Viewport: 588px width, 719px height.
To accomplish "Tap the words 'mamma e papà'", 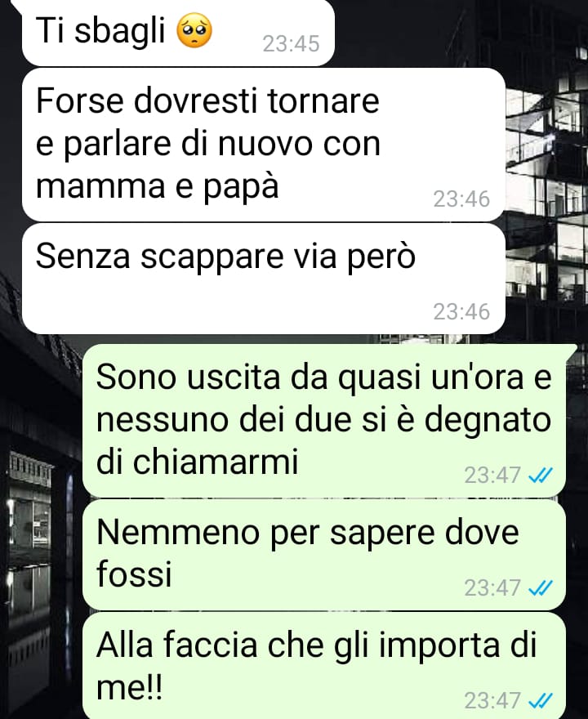I will click(157, 186).
